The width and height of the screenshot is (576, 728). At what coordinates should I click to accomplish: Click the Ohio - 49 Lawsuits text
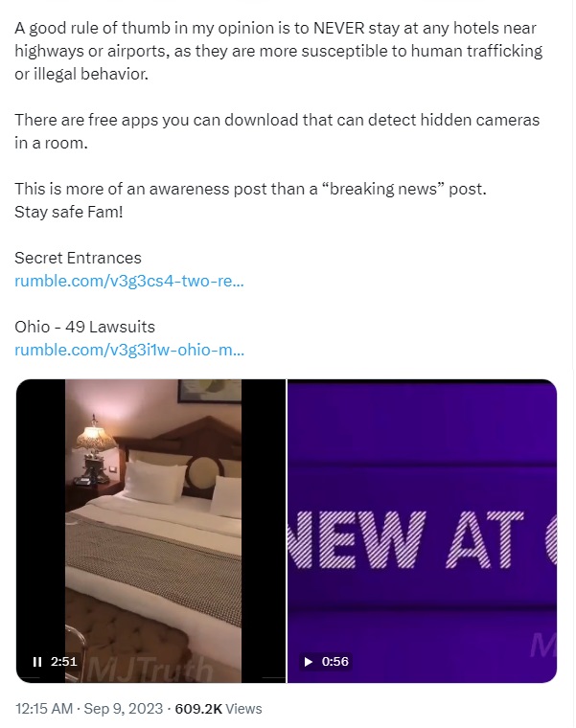(84, 327)
